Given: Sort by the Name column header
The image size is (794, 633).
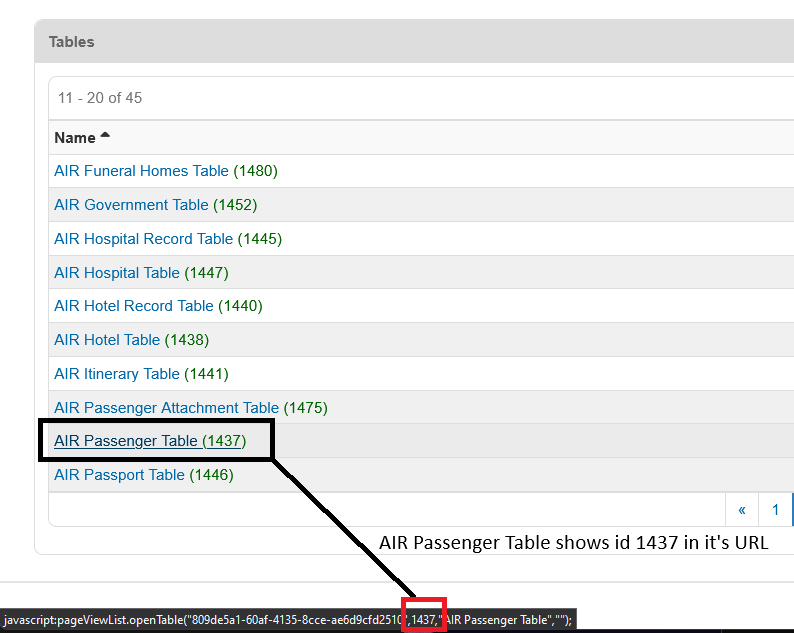Looking at the screenshot, I should pos(75,138).
